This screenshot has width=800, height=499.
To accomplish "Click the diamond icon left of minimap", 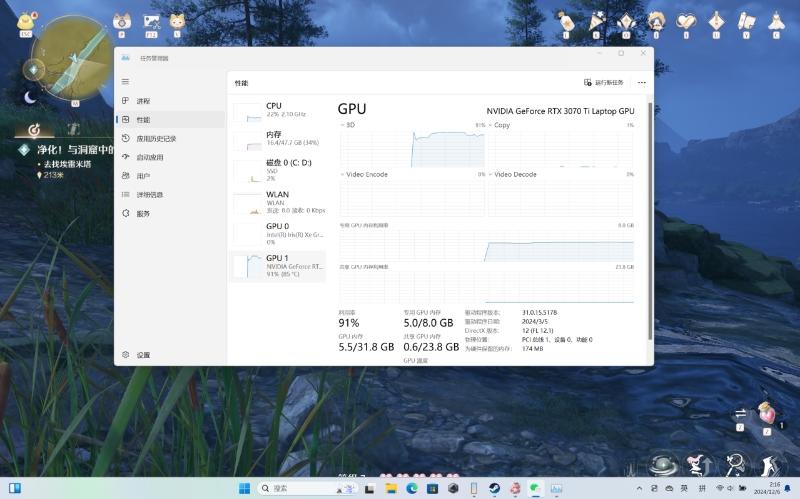I will click(33, 69).
